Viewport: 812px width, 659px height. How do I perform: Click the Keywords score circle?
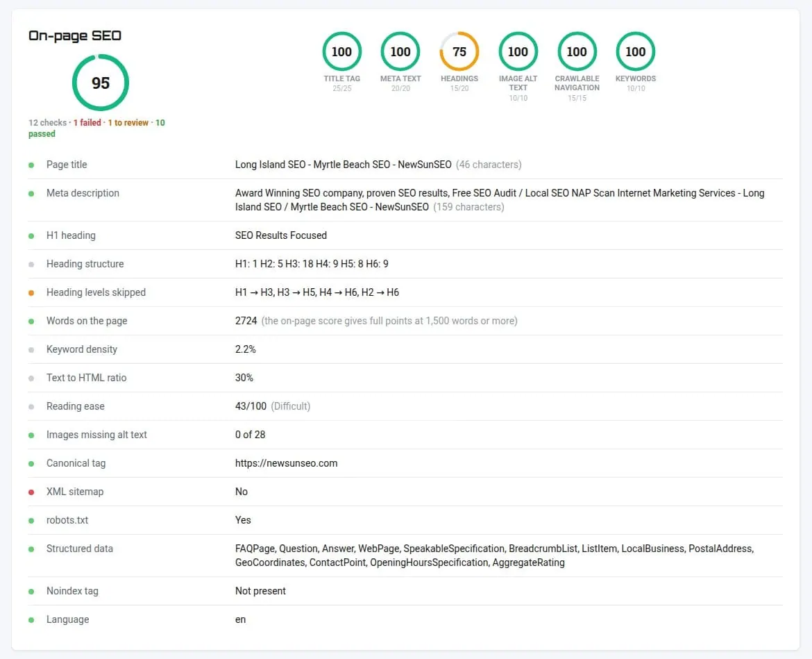pyautogui.click(x=636, y=51)
